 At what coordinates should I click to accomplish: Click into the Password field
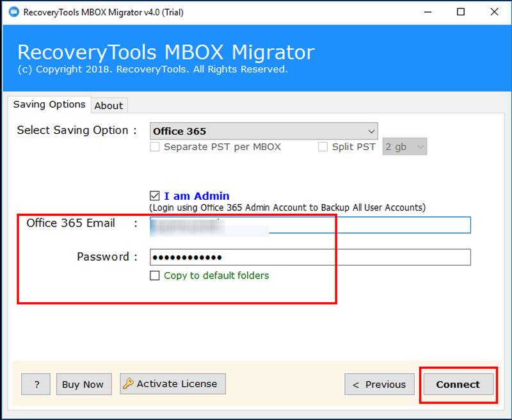coord(310,257)
